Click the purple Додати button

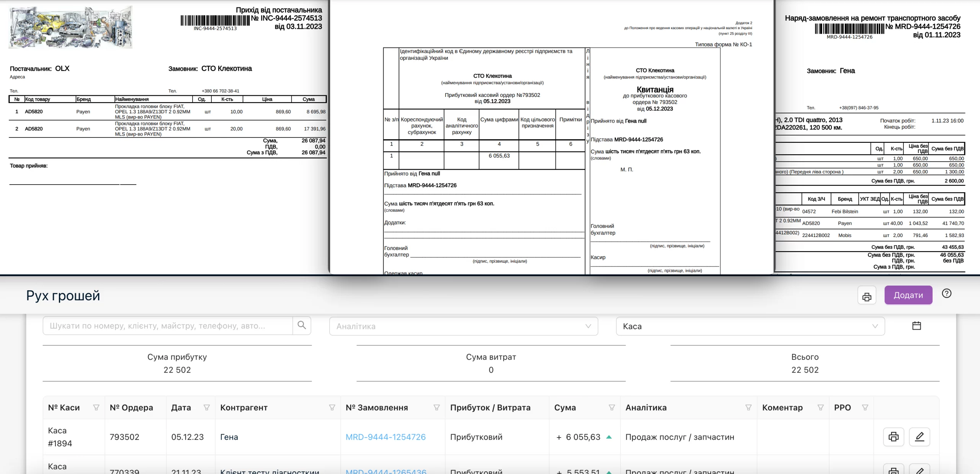click(x=908, y=295)
